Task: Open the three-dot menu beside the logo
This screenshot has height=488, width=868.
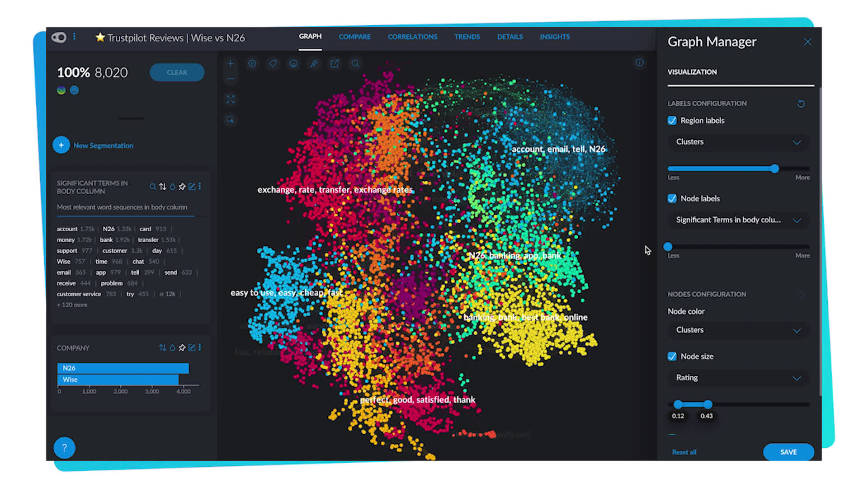Action: pyautogui.click(x=74, y=37)
